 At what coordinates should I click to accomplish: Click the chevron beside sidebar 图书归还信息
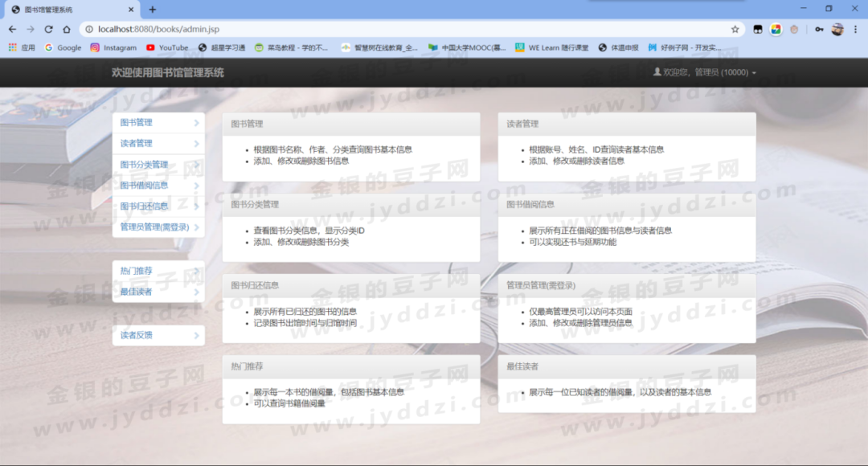tap(197, 206)
